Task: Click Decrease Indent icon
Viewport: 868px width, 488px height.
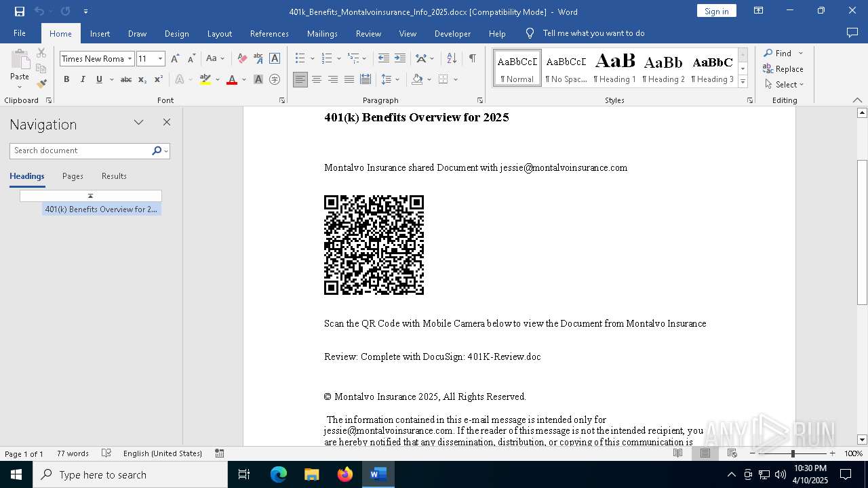Action: click(x=384, y=59)
